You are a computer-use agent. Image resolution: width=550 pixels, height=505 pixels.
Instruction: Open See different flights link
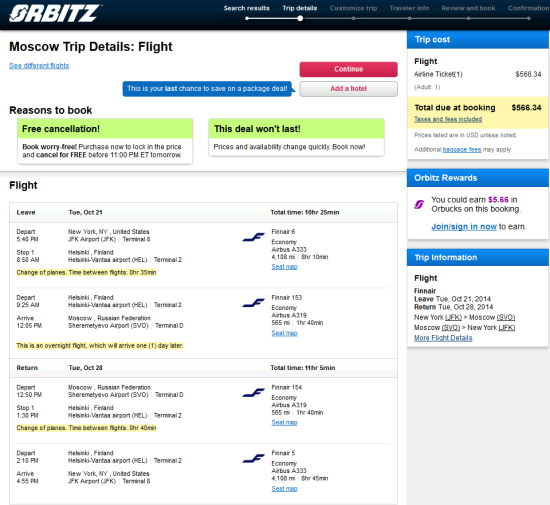tap(39, 66)
